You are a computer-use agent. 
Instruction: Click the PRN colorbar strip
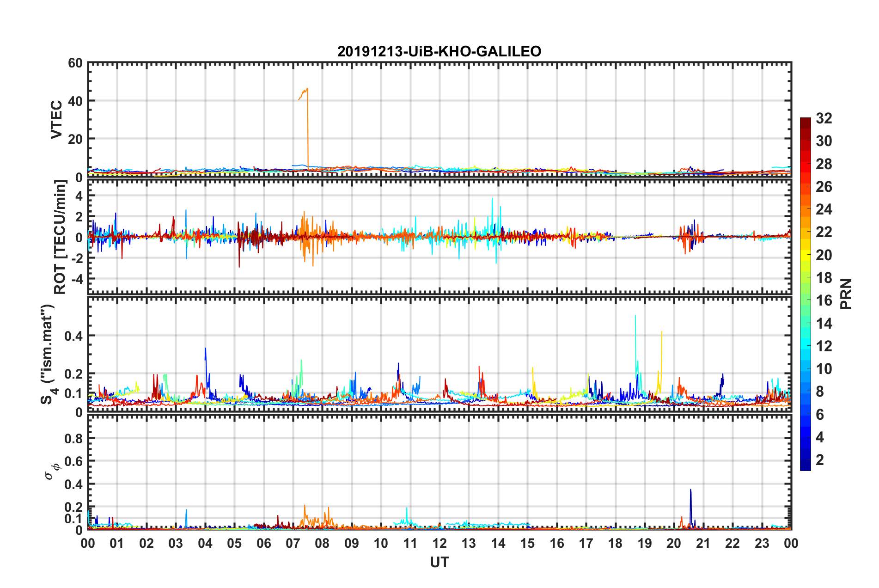point(806,294)
